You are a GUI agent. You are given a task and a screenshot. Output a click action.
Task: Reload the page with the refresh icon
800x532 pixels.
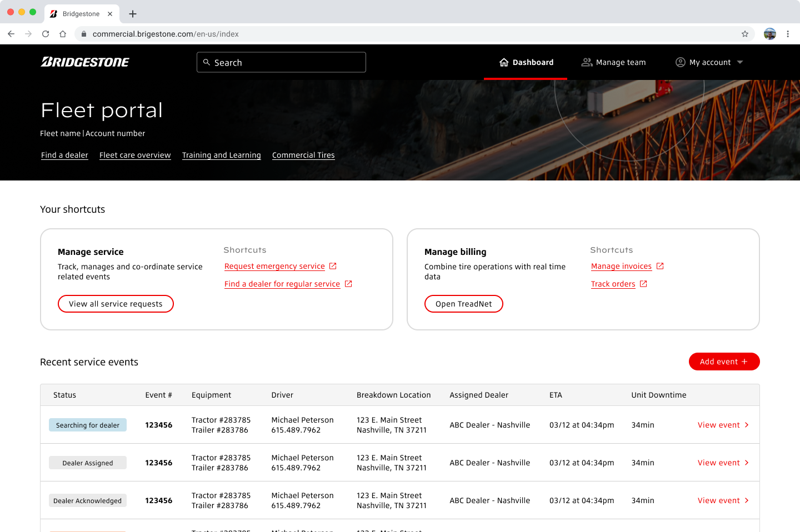click(x=46, y=34)
